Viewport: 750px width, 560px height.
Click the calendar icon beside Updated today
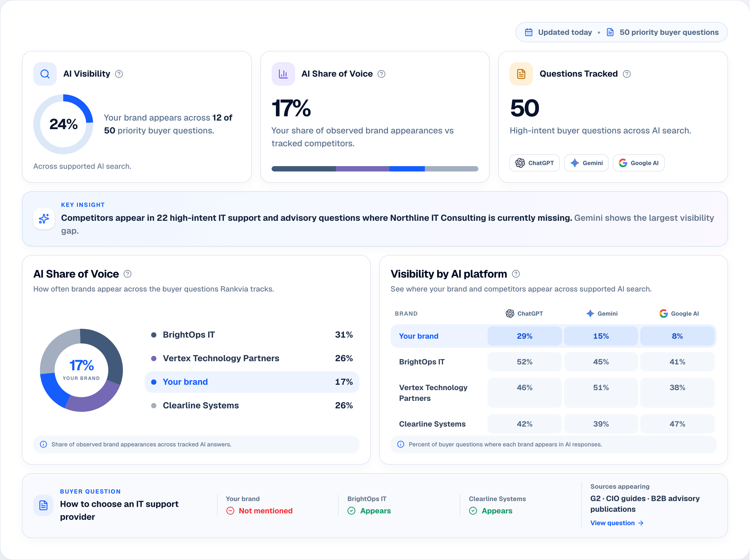point(529,32)
